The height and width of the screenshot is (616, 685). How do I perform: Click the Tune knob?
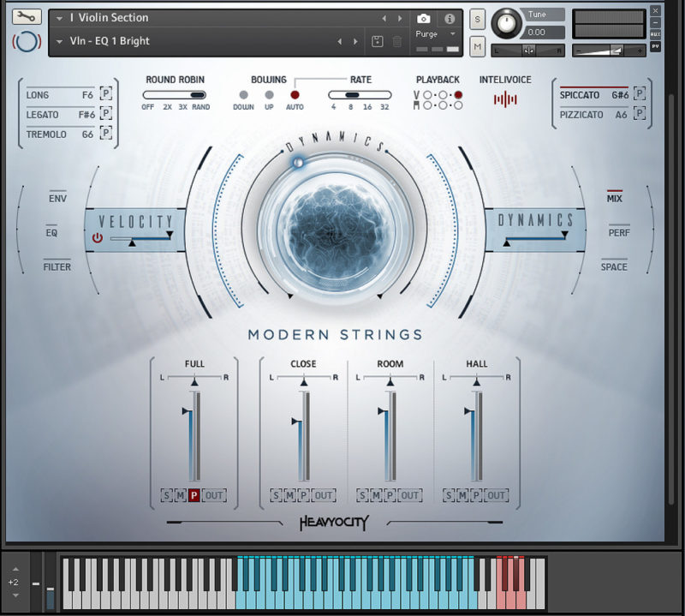[x=506, y=23]
